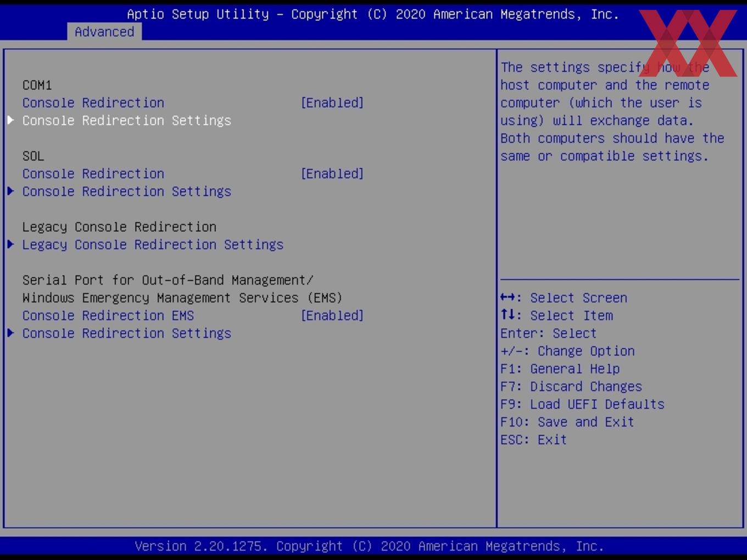This screenshot has width=747, height=560.
Task: Toggle Console Redirection EMS [Enabled] value
Action: (332, 315)
